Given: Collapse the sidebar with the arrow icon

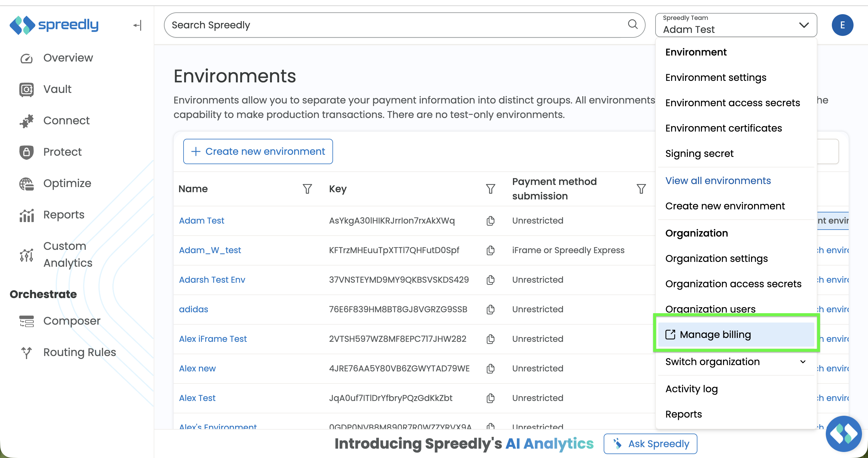Looking at the screenshot, I should (x=137, y=25).
